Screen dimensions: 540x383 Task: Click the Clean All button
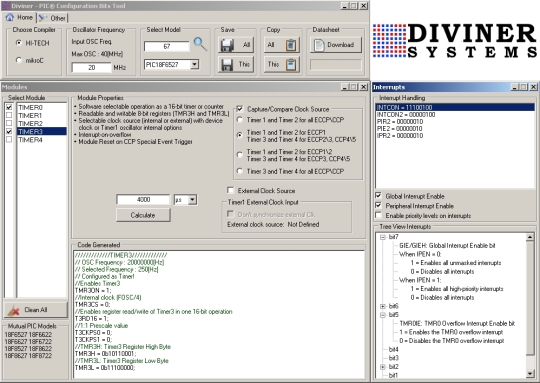(x=36, y=310)
